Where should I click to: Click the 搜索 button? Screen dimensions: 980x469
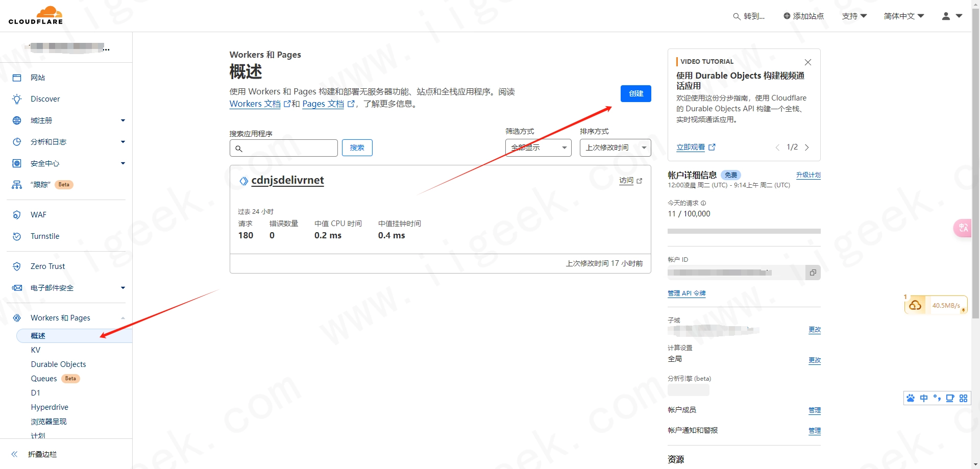(x=357, y=147)
